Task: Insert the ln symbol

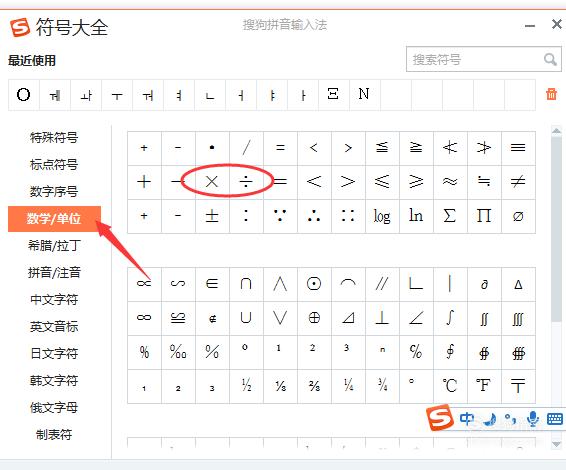Action: click(416, 216)
